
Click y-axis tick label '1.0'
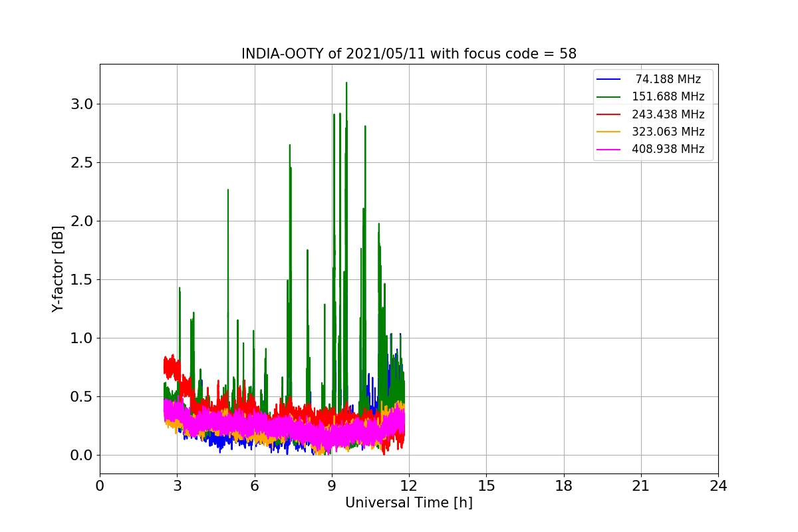[x=82, y=338]
